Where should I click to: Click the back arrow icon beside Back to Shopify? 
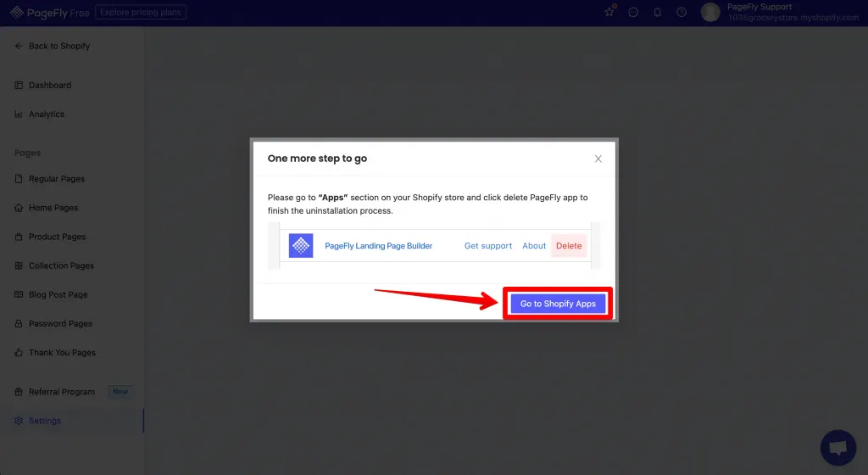(19, 46)
